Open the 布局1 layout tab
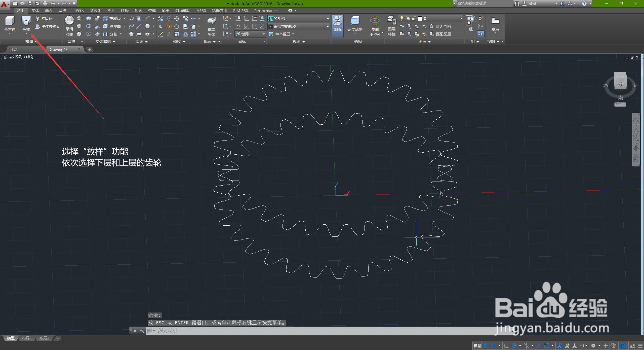Image resolution: width=644 pixels, height=350 pixels. click(27, 338)
